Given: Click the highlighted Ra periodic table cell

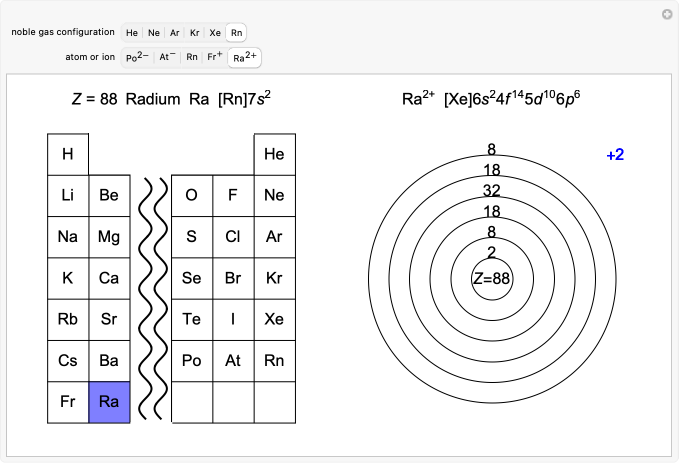Looking at the screenshot, I should pos(109,402).
